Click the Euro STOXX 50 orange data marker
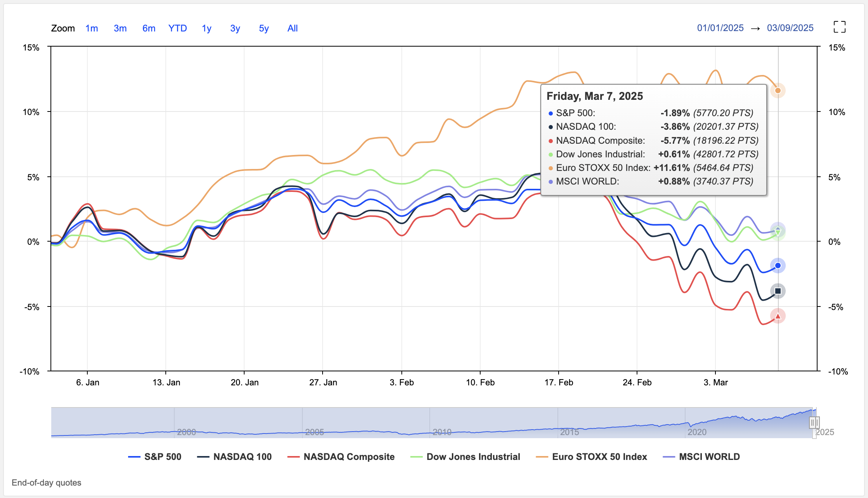 [778, 91]
